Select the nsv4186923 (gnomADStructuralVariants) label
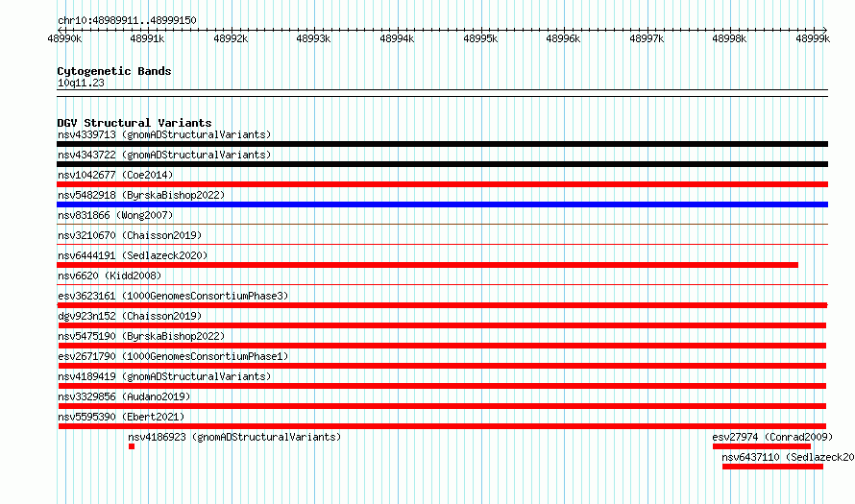Screen dimensions: 855x504 (234, 437)
